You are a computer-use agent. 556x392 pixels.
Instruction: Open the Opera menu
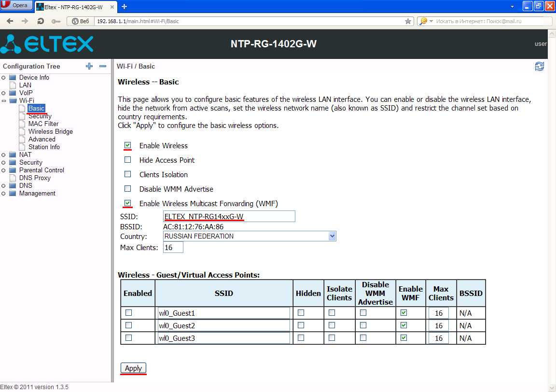[x=16, y=6]
